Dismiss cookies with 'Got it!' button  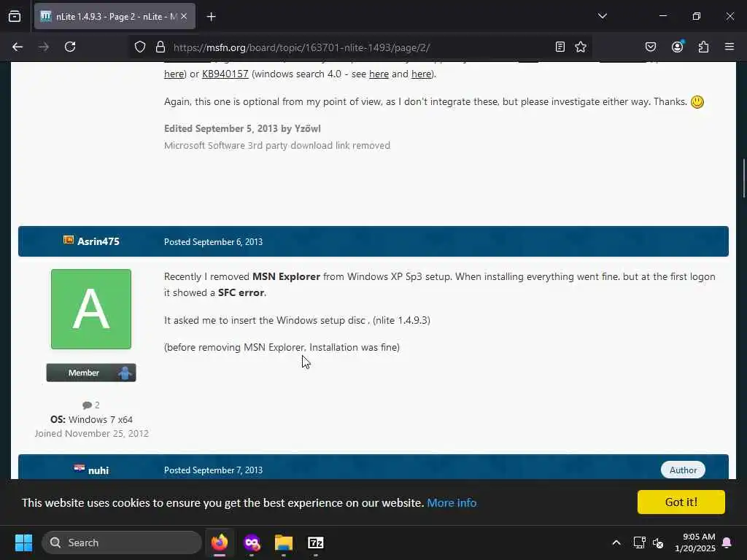tap(681, 502)
